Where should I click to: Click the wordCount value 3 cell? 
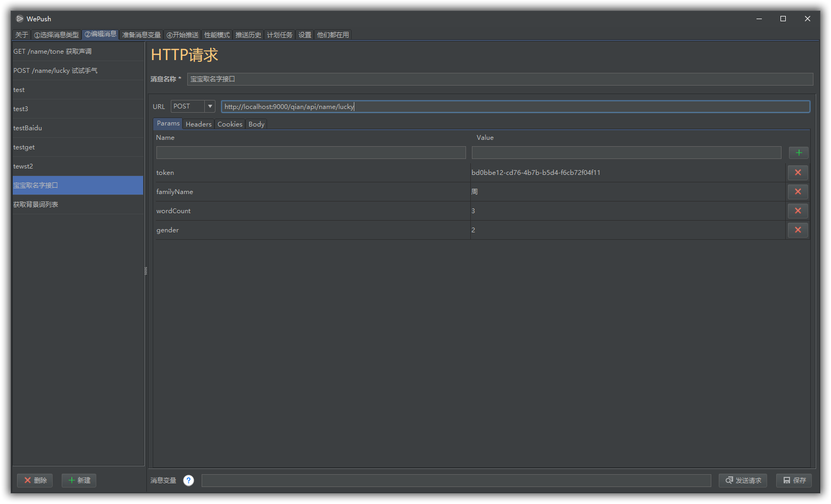pos(628,211)
